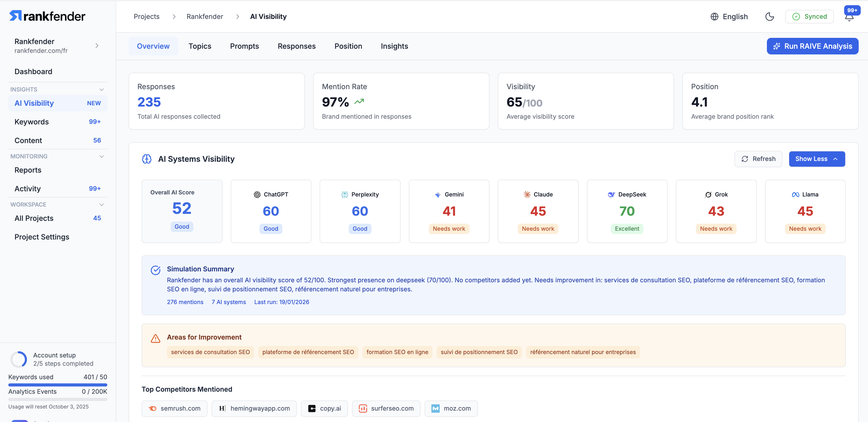The height and width of the screenshot is (422, 868).
Task: Click the Keywords used progress bar
Action: pyautogui.click(x=58, y=385)
